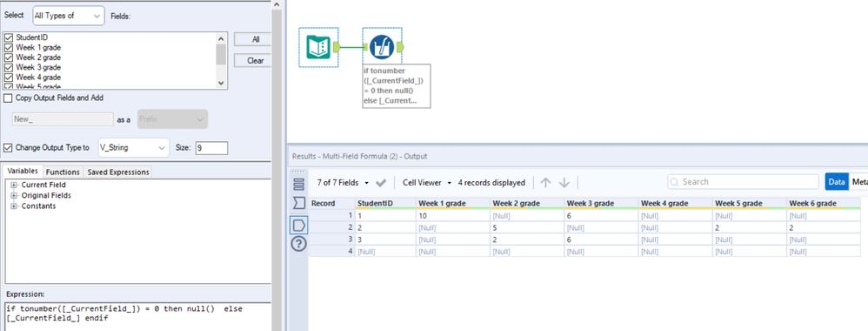The height and width of the screenshot is (331, 868).
Task: Click the field list scroll up arrow
Action: click(221, 39)
